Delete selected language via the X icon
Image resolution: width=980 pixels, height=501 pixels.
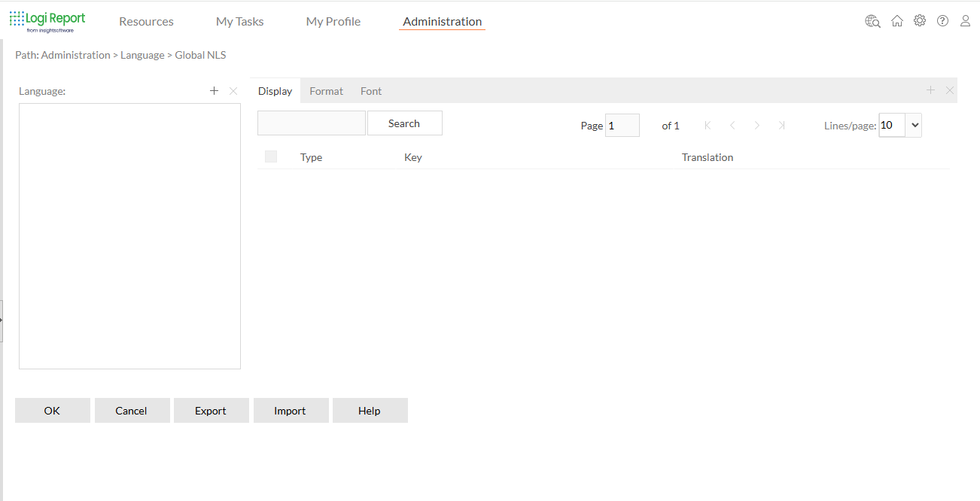pos(233,90)
